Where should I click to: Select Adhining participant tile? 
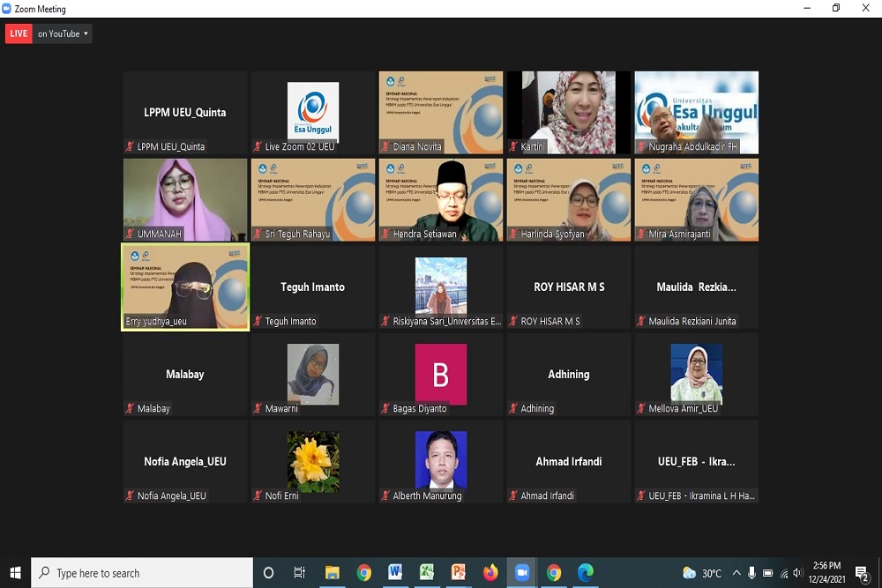click(x=569, y=375)
